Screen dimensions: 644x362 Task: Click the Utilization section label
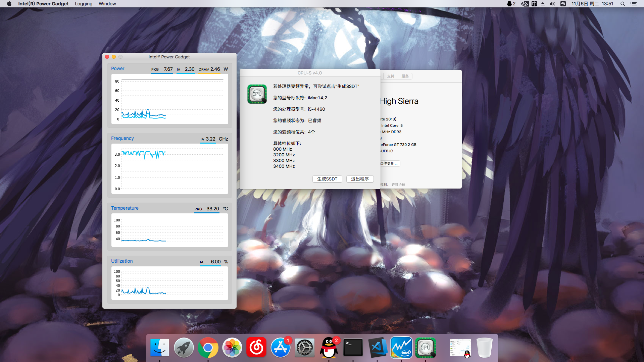122,261
